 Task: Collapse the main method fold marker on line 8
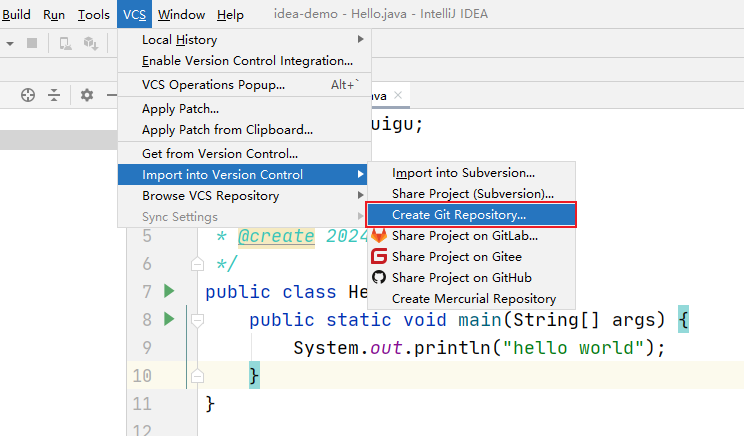[197, 320]
